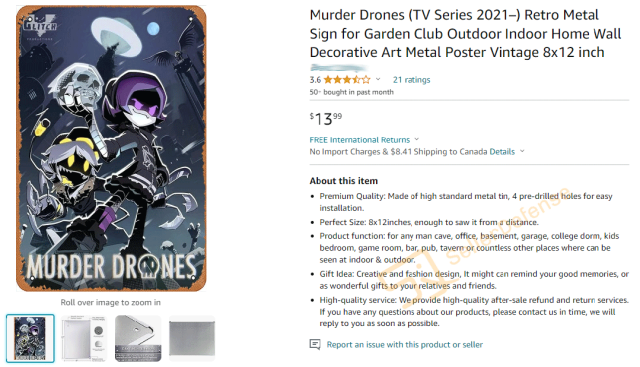Viewport: 640px width, 367px height.
Task: Select the first Murder Drones poster thumbnail
Action: (x=30, y=338)
